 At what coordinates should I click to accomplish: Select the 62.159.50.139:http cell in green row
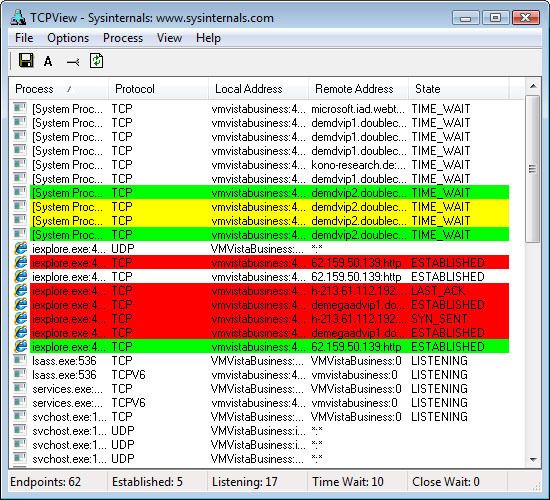point(356,347)
